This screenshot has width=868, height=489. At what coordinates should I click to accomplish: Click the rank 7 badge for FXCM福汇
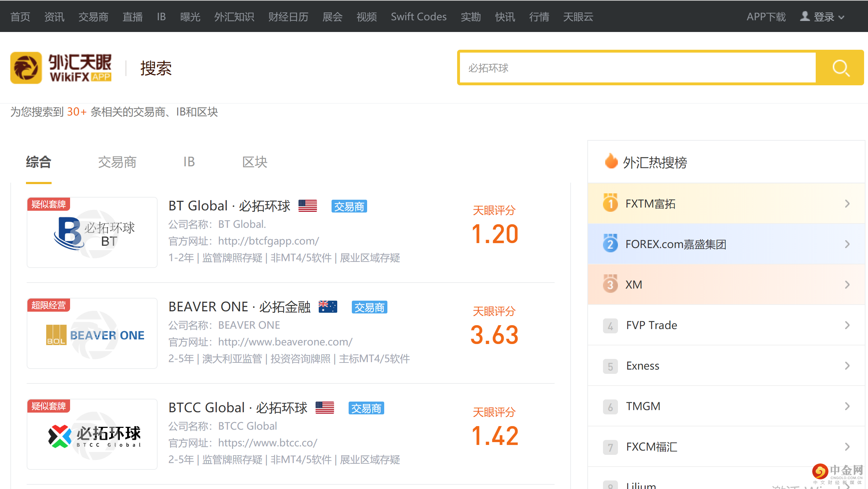coord(610,447)
